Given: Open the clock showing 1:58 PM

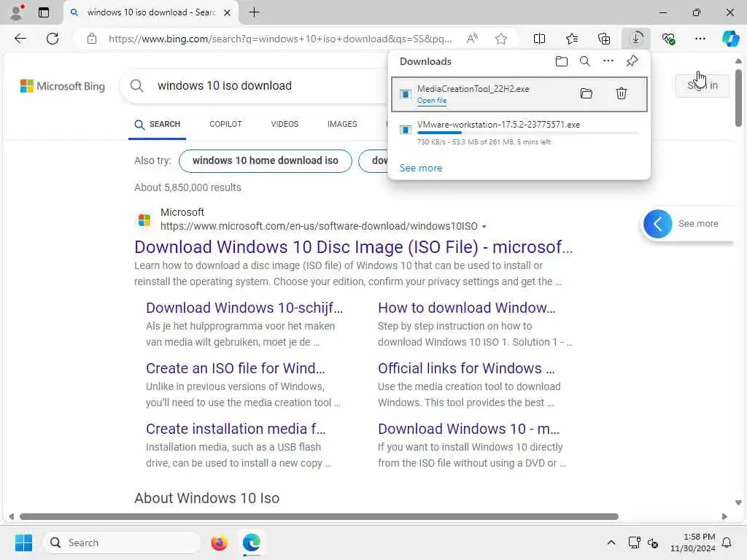Looking at the screenshot, I should [693, 542].
